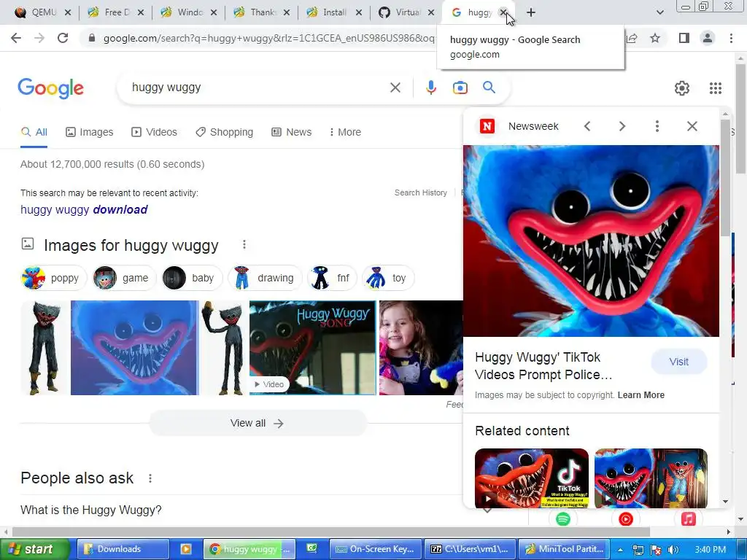Switch to the Images tab
This screenshot has width=747, height=560.
[x=90, y=132]
